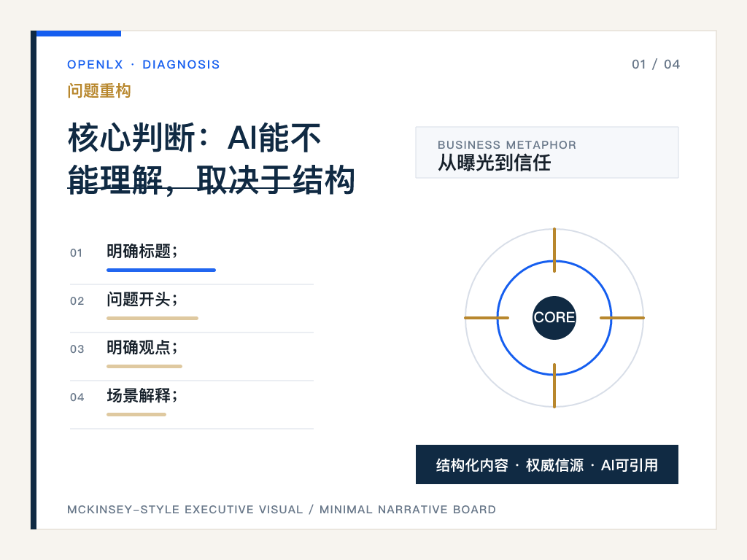The width and height of the screenshot is (747, 560).
Task: Click the tan bar under 问题开头
Action: point(152,318)
